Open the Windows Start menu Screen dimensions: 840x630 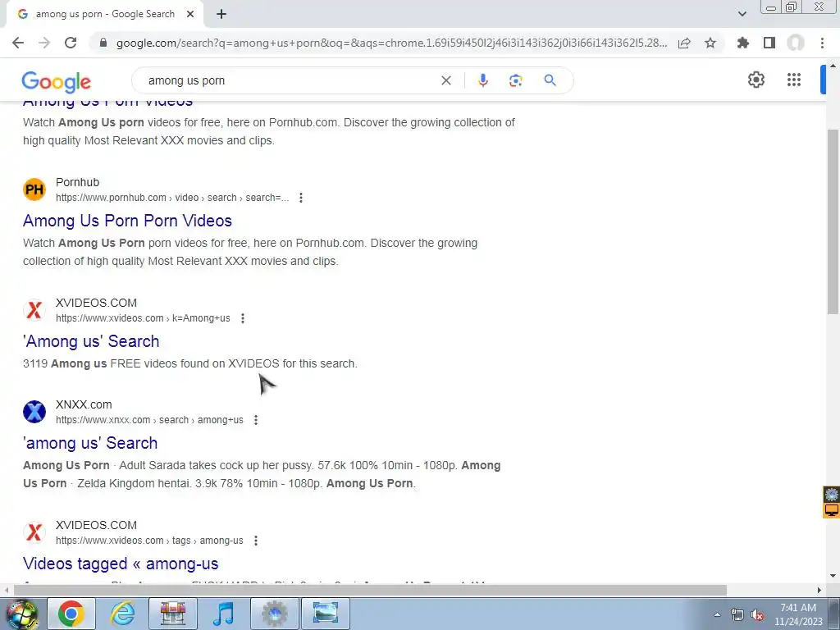click(21, 614)
